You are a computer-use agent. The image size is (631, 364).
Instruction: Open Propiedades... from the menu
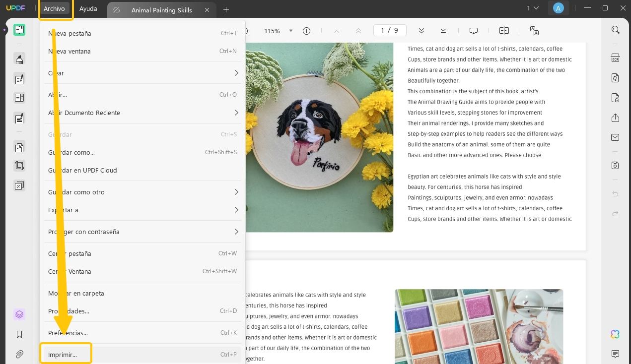(142, 311)
